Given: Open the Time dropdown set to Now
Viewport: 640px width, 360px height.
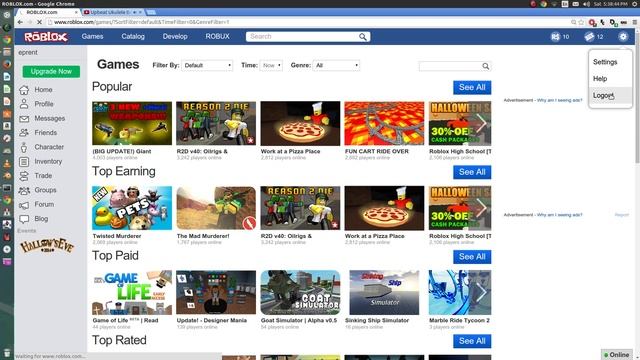Looking at the screenshot, I should (271, 65).
